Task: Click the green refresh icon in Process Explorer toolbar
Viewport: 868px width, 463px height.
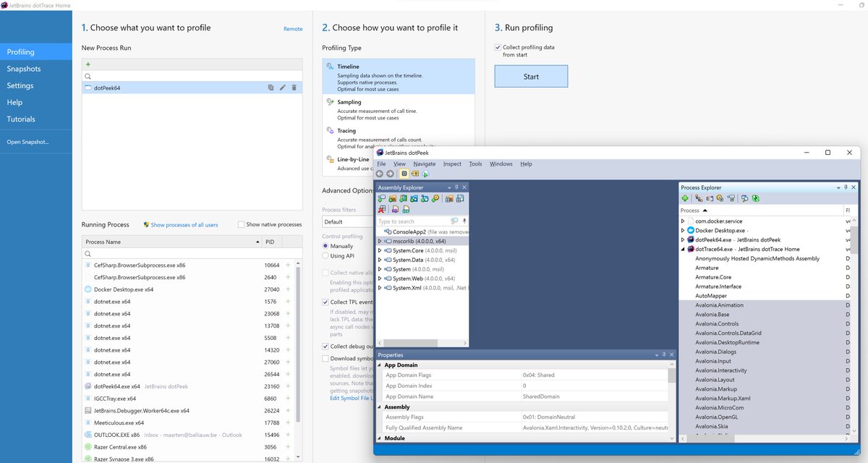Action: [755, 198]
